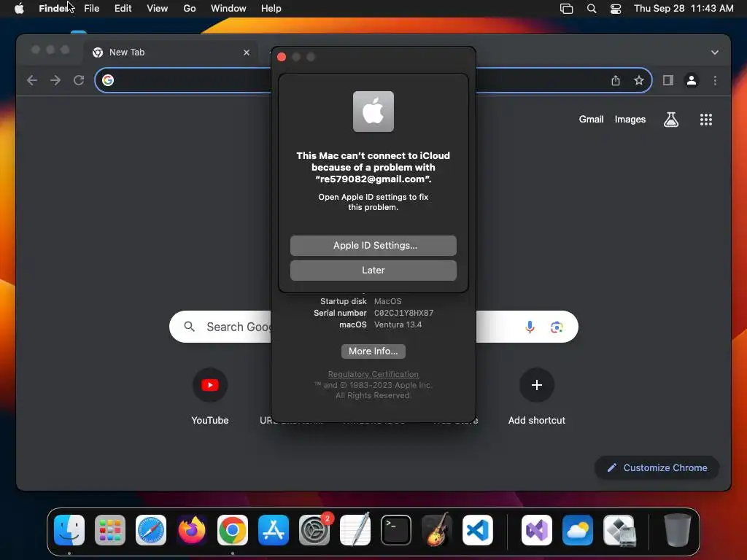Open the Chrome profile menu
Viewport: 747px width, 560px height.
pos(692,80)
